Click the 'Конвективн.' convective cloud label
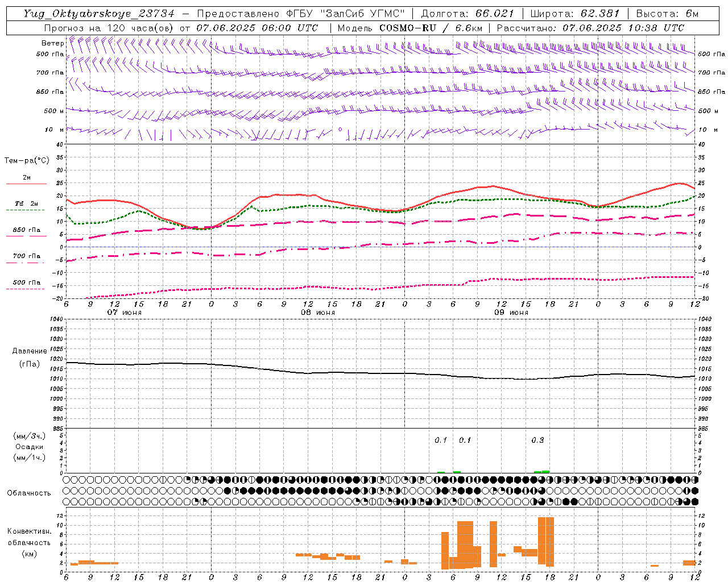Image resolution: width=728 pixels, height=582 pixels. [30, 531]
